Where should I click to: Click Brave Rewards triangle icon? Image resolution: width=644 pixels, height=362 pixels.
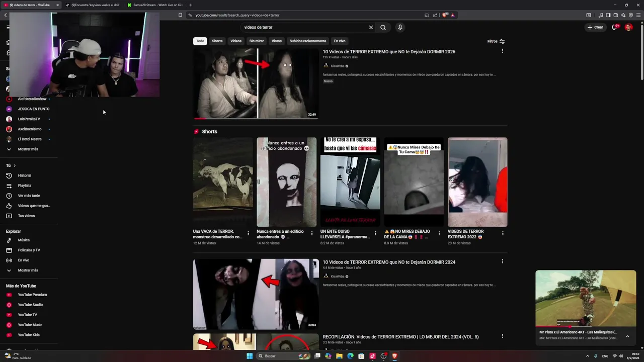(x=453, y=15)
